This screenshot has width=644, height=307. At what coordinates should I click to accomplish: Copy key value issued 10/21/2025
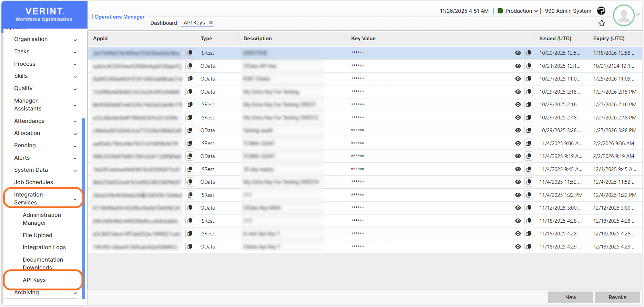pos(529,66)
